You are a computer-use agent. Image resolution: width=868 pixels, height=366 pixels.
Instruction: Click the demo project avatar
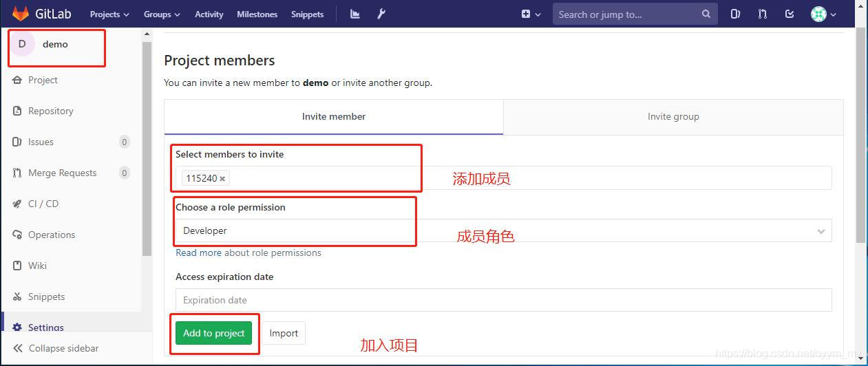tap(22, 44)
